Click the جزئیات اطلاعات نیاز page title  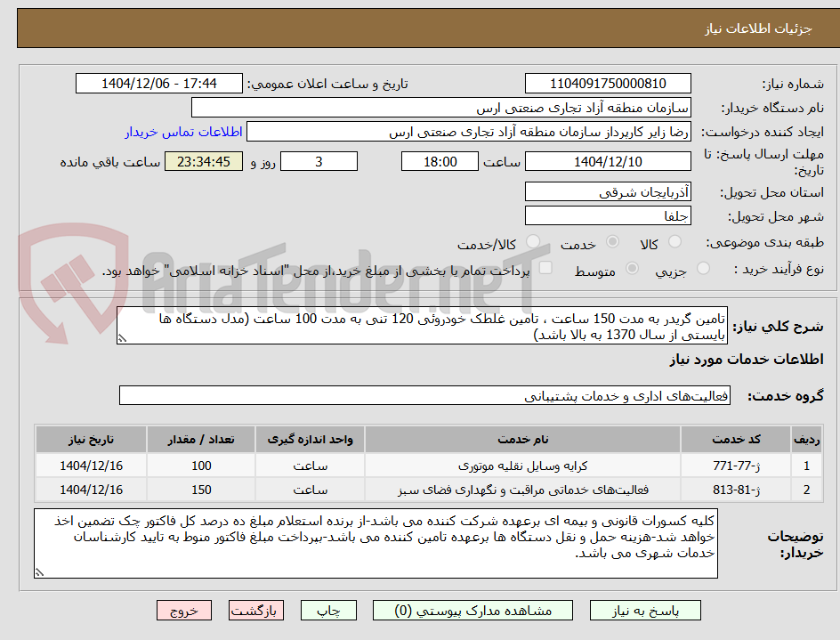coord(758,28)
